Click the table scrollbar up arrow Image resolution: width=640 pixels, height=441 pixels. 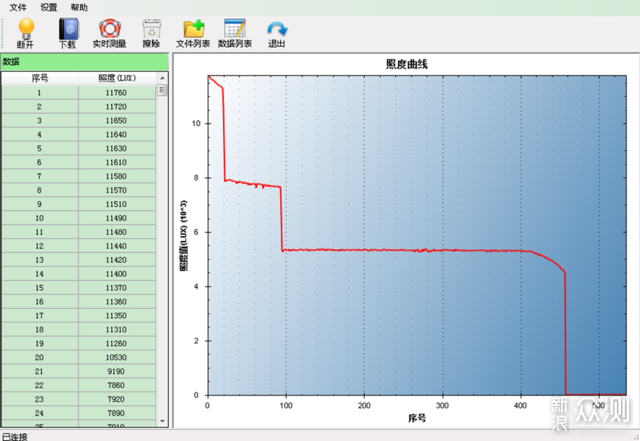click(162, 78)
